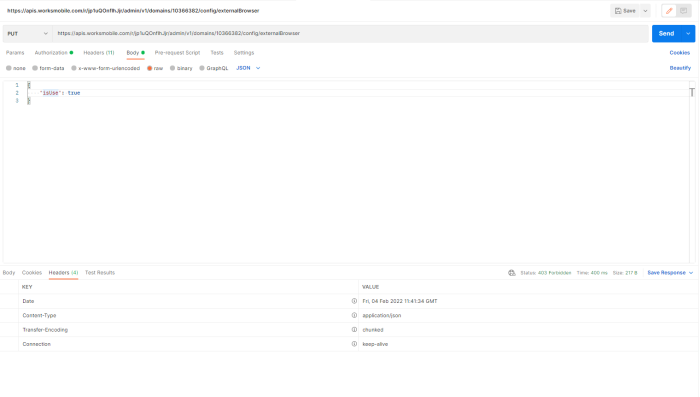Open the JSON format dropdown

[248, 68]
